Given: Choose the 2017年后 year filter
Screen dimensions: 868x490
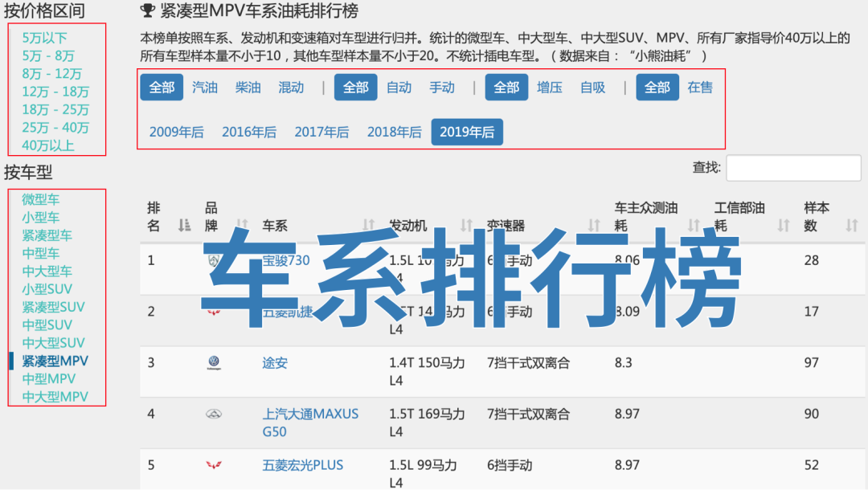Looking at the screenshot, I should tap(321, 133).
